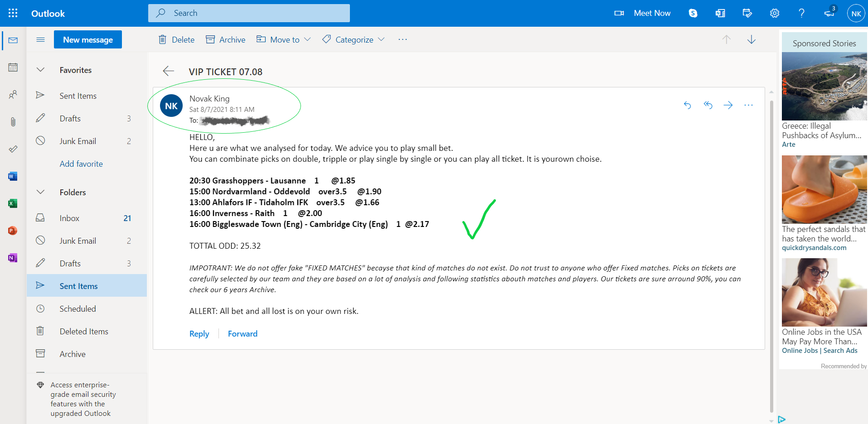This screenshot has width=868, height=424.
Task: Open the app launcher waffle icon
Action: [x=13, y=13]
